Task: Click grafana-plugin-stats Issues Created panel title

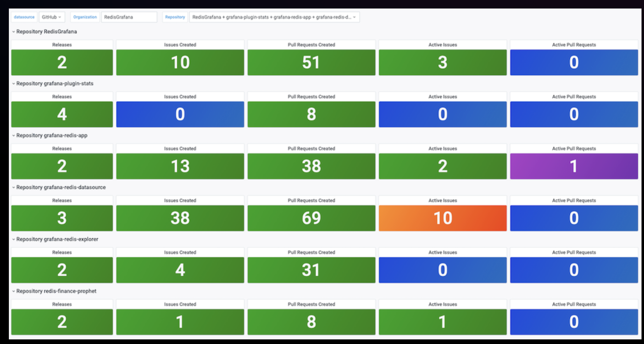Action: [x=180, y=96]
